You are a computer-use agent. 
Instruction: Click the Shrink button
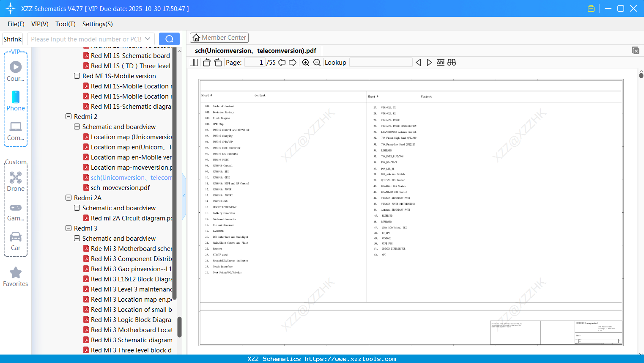tap(12, 38)
